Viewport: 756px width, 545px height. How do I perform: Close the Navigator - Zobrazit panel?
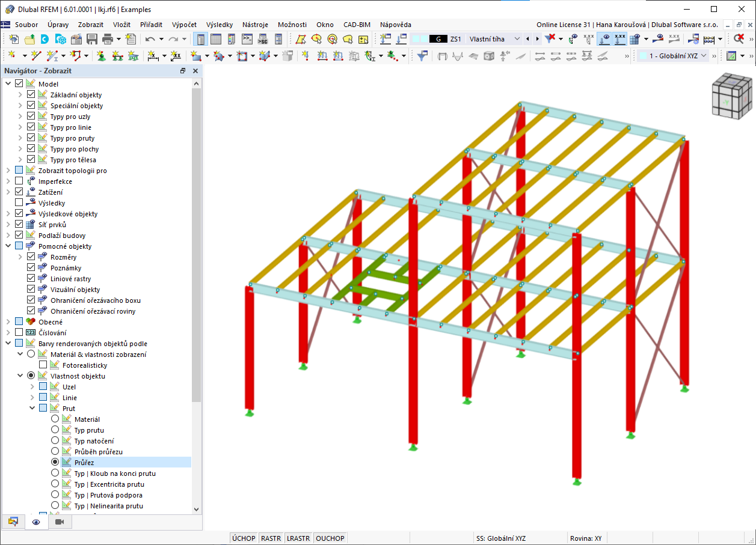click(195, 71)
